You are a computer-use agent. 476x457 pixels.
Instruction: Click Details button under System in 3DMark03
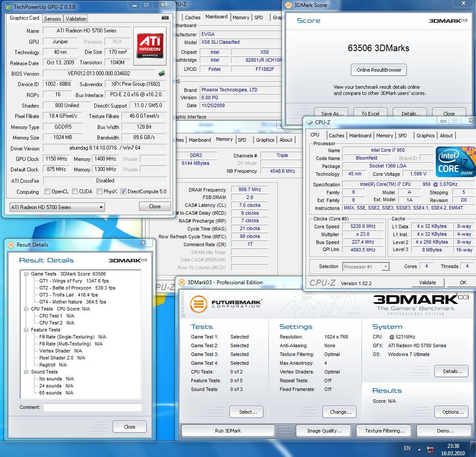tap(452, 371)
